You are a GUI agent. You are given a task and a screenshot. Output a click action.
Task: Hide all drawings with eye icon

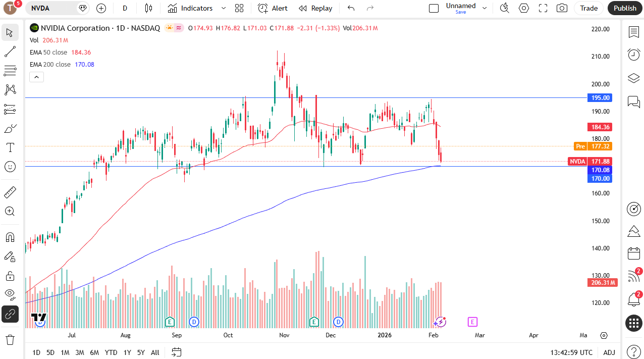pos(10,295)
